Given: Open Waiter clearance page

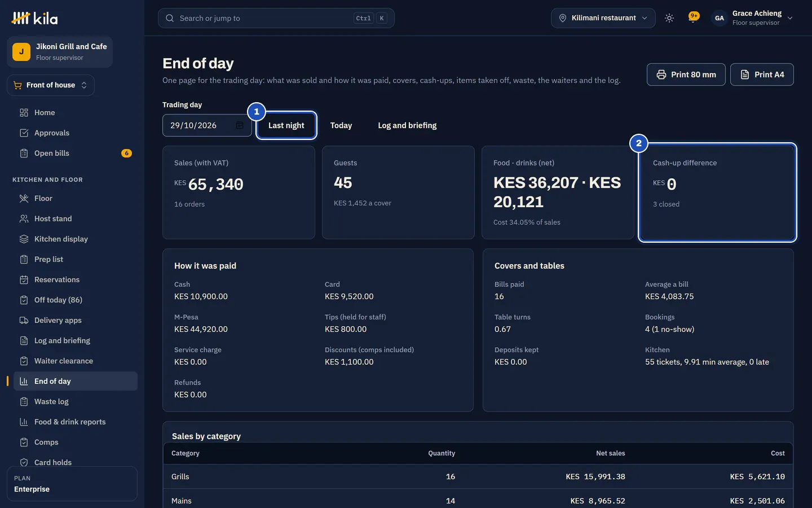Looking at the screenshot, I should click(76, 361).
